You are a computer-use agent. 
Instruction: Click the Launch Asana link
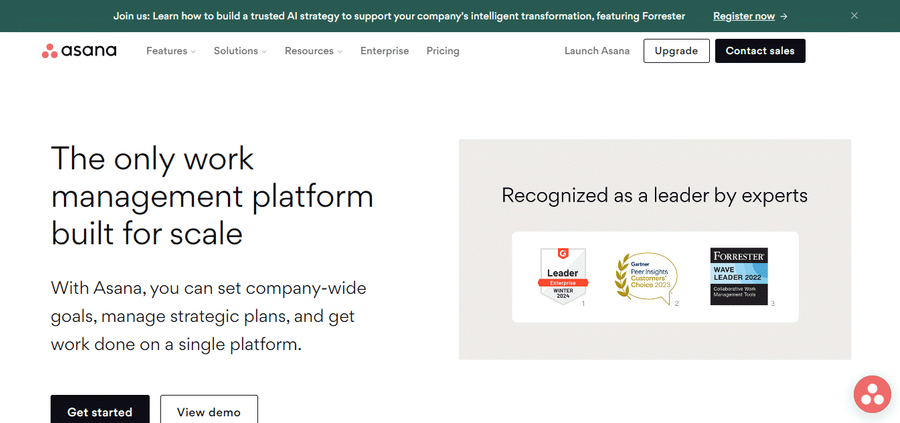pos(597,51)
